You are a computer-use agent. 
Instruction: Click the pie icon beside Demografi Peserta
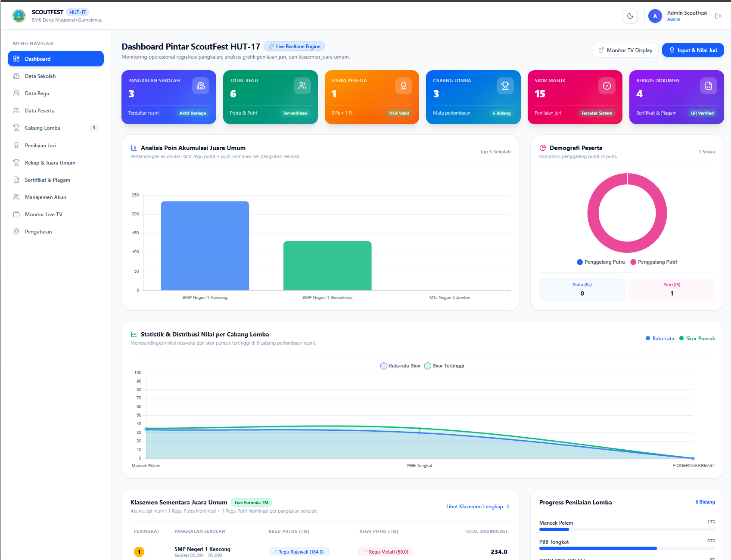tap(543, 148)
